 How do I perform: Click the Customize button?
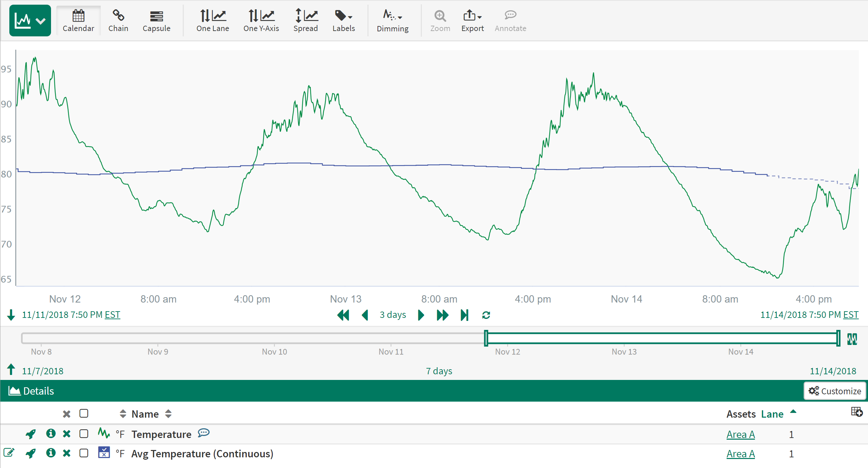[x=834, y=391]
